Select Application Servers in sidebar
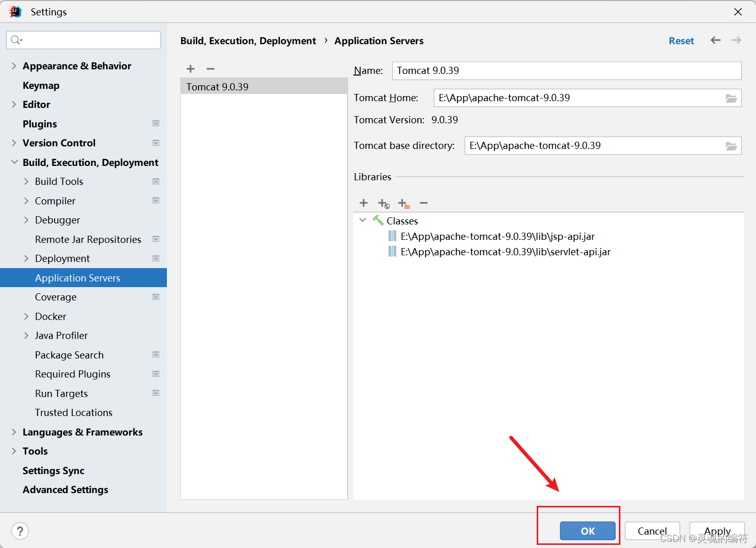756x548 pixels. [83, 278]
